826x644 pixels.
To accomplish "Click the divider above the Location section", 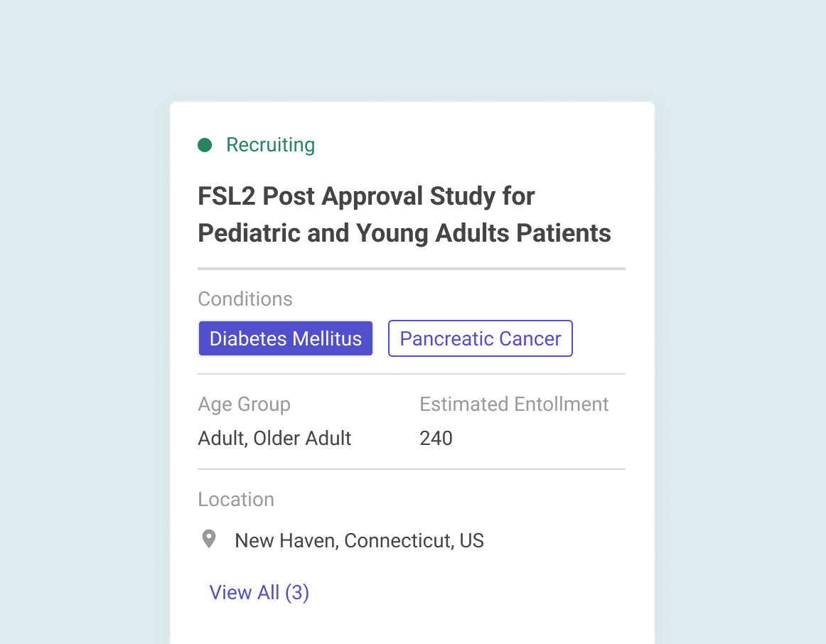I will 412,468.
